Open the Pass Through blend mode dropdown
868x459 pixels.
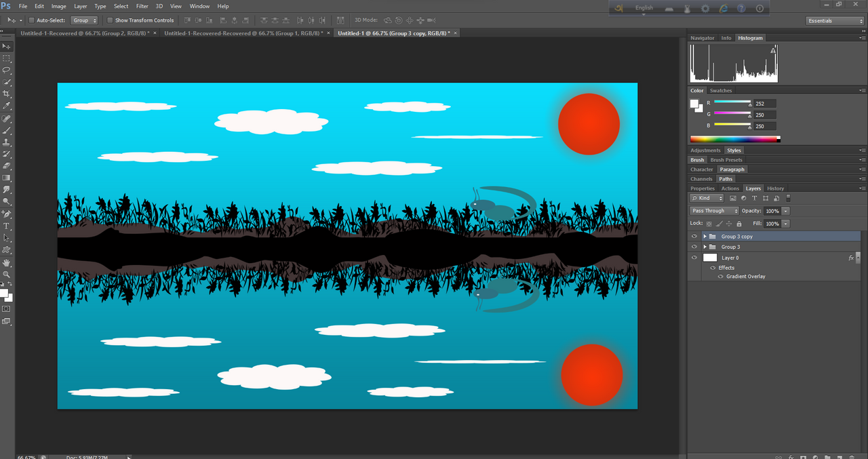(x=714, y=211)
